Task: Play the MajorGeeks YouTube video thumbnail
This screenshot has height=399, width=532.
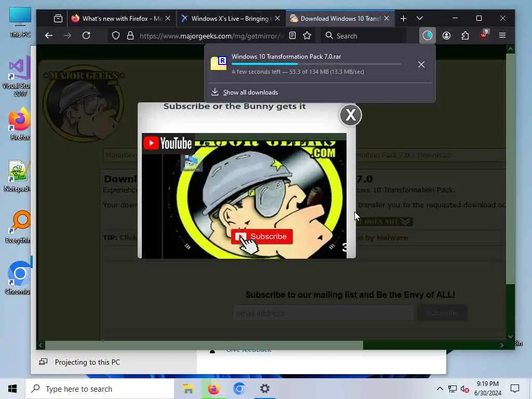Action: 244,196
